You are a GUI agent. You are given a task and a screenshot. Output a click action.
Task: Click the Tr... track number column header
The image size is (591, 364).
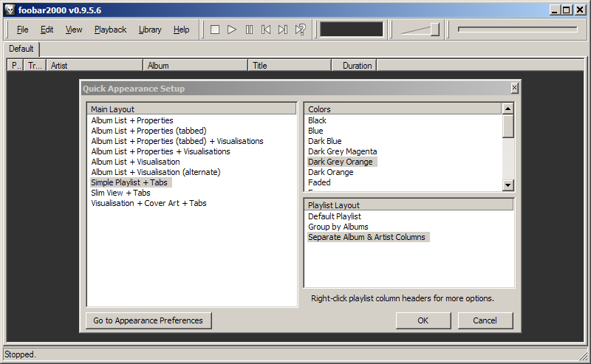click(x=35, y=66)
